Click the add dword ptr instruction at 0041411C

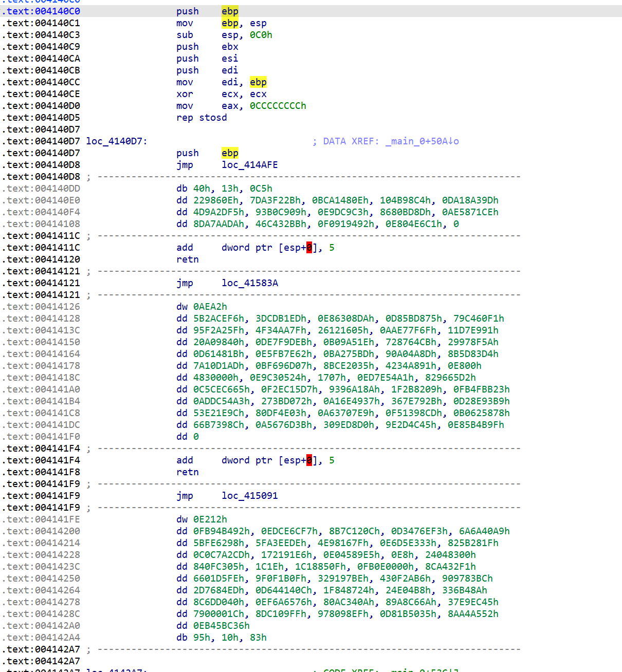(x=185, y=248)
